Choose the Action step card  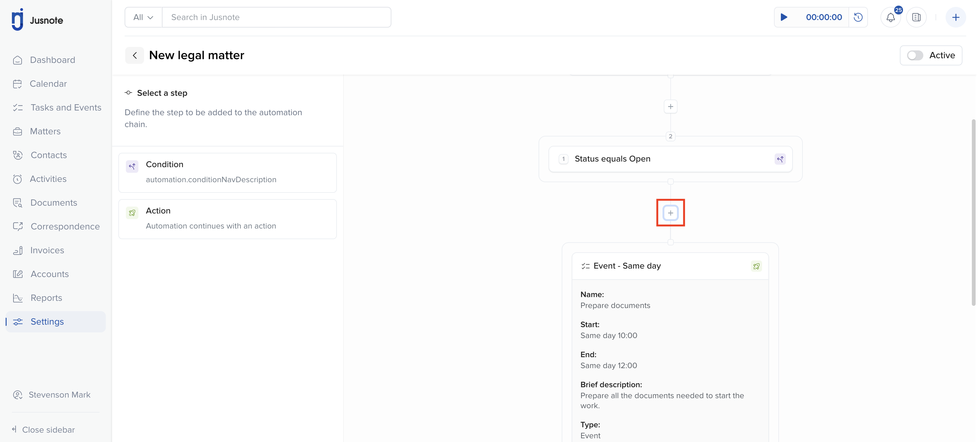228,219
